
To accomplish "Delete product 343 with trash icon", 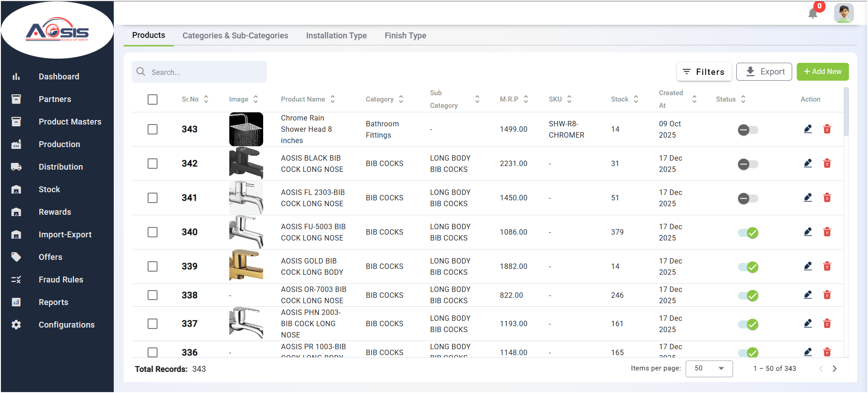I will click(827, 129).
